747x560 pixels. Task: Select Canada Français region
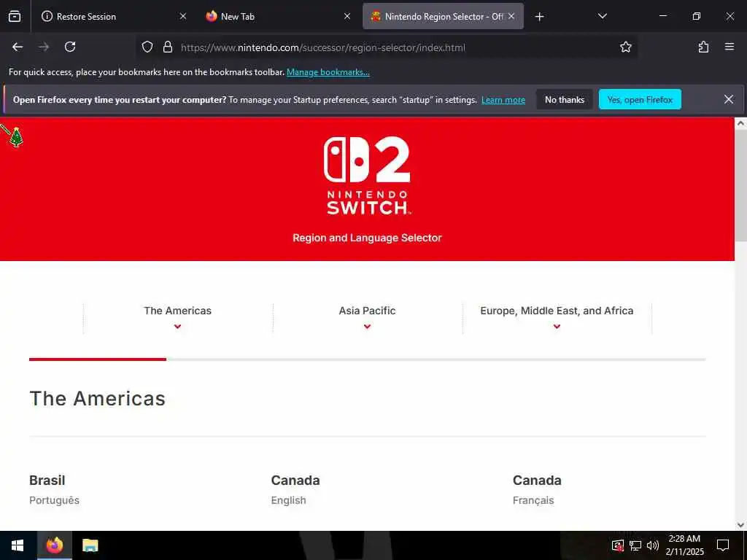pos(537,489)
